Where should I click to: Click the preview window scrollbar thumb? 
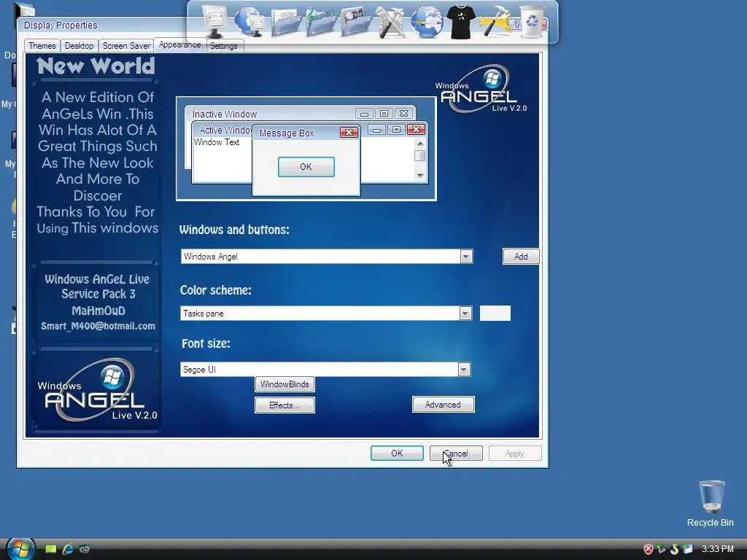(419, 156)
